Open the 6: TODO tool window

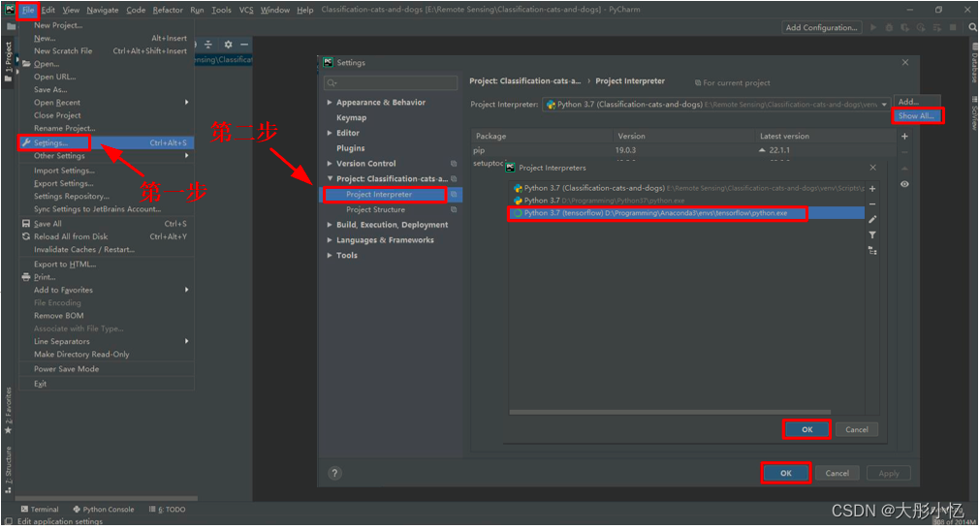(x=167, y=511)
